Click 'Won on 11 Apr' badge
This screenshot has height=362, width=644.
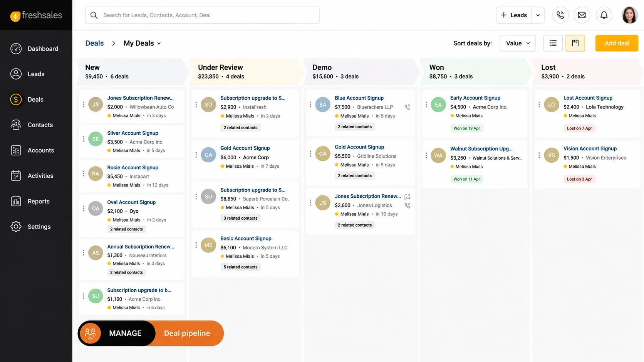point(466,179)
